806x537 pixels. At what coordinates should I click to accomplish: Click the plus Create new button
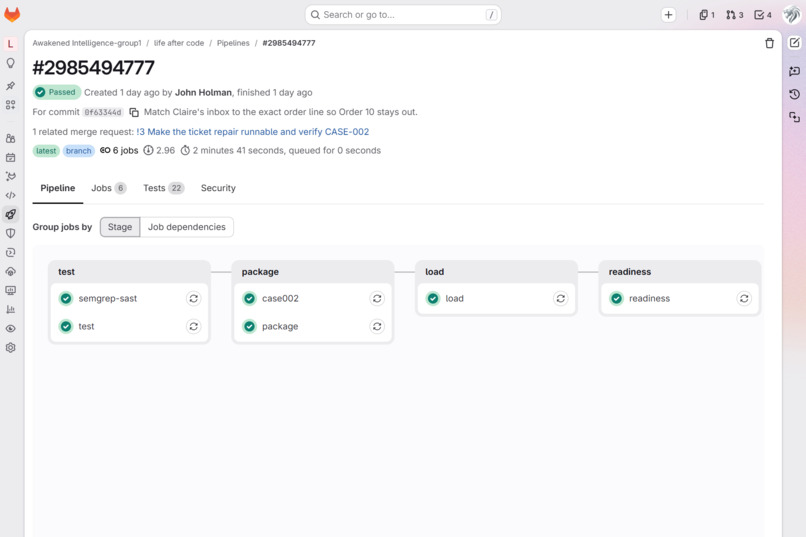pyautogui.click(x=668, y=15)
